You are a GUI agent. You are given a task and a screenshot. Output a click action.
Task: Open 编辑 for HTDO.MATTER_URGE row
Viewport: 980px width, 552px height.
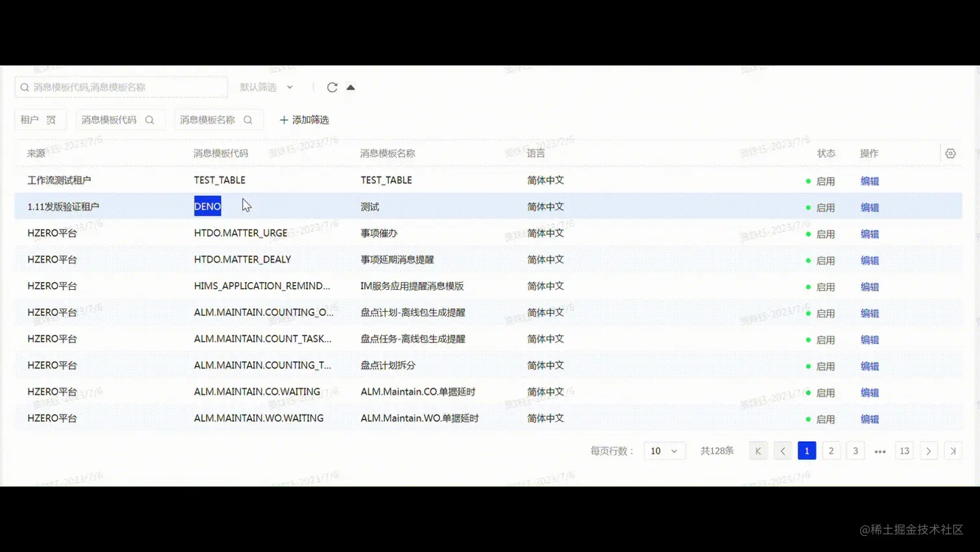point(869,234)
